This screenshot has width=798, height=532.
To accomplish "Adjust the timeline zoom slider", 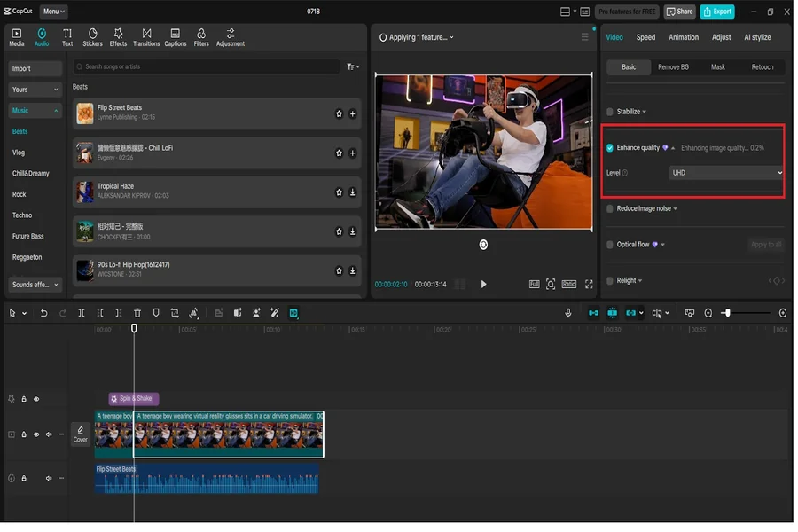I will 726,313.
